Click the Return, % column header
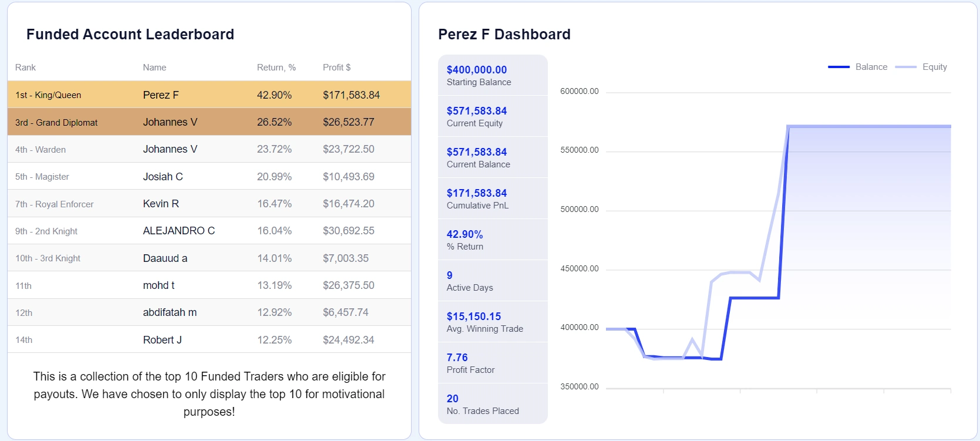Viewport: 980px width, 441px height. tap(276, 68)
